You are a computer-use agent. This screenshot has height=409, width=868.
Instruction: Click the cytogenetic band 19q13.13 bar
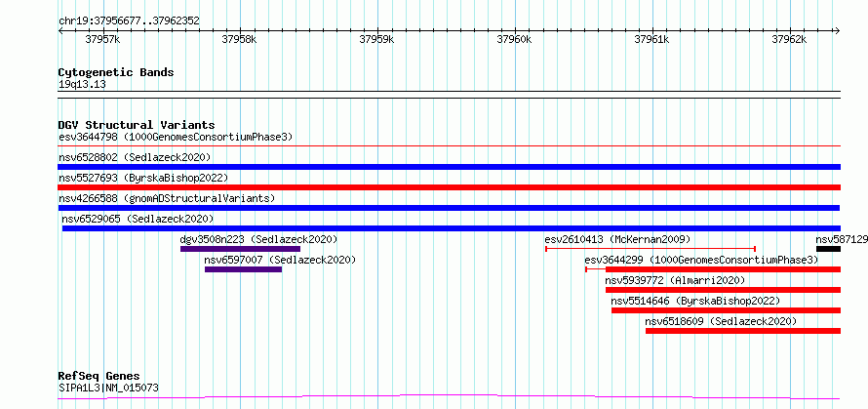tap(449, 95)
